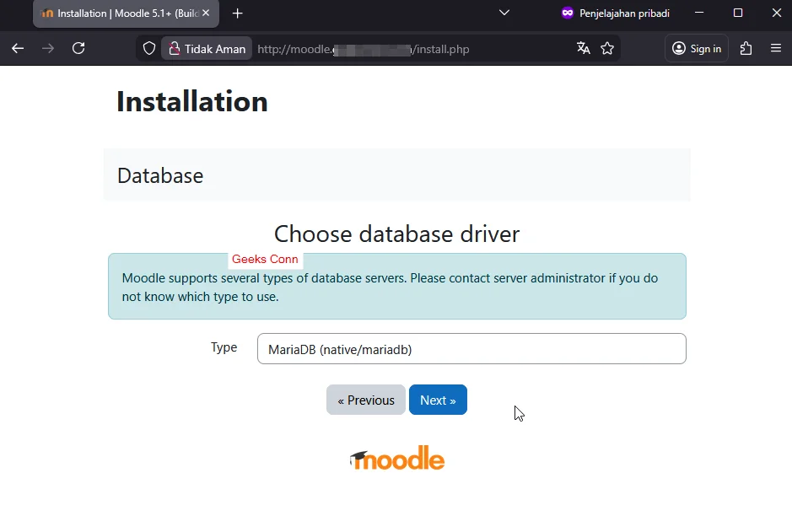Open a new browser tab
Screen dimensions: 792x532
[237, 13]
